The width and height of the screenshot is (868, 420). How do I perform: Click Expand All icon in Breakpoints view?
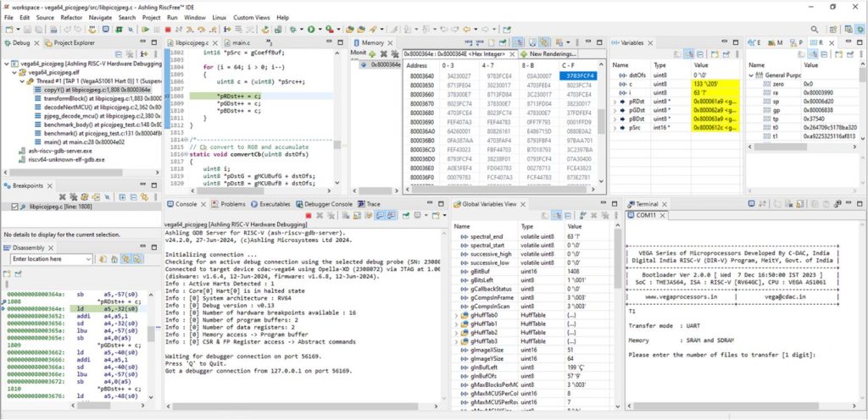tap(122, 197)
